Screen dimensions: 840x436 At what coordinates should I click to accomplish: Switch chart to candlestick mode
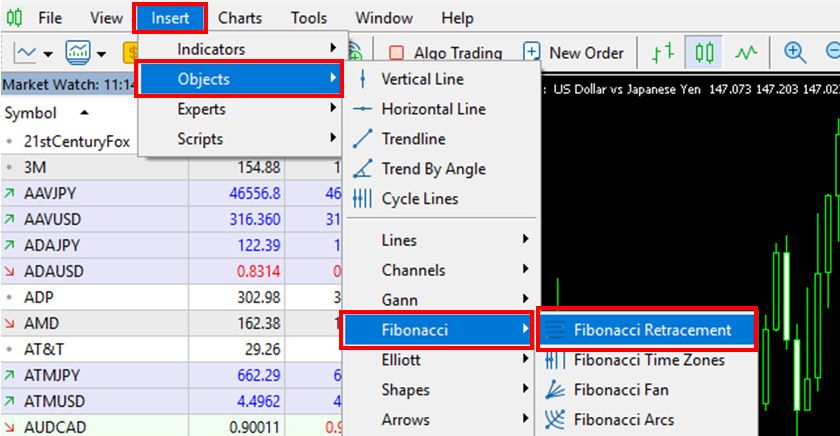706,53
